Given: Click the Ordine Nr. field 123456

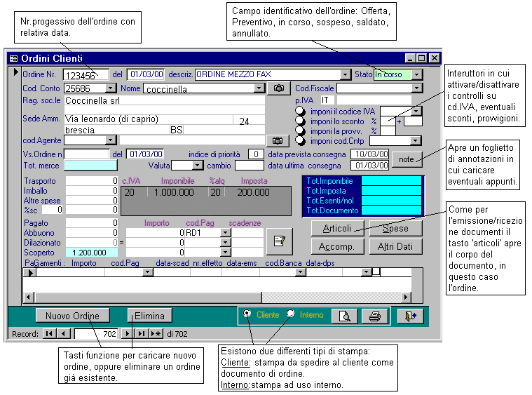Looking at the screenshot, I should click(86, 75).
